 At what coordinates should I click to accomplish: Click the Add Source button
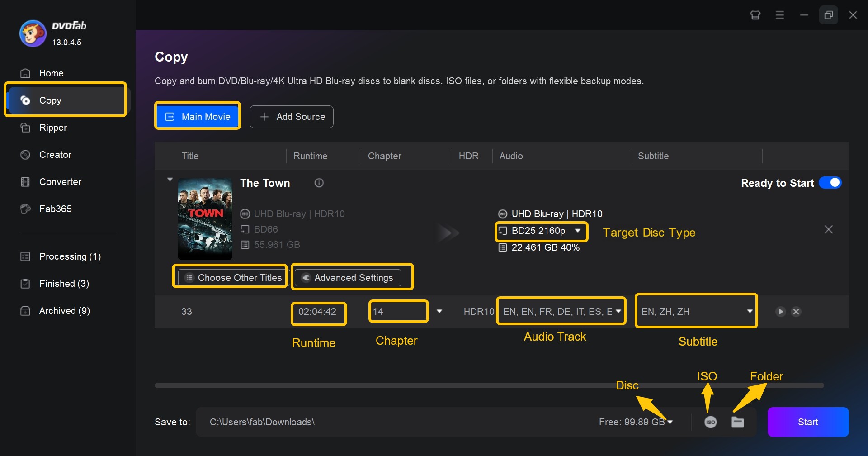(292, 117)
